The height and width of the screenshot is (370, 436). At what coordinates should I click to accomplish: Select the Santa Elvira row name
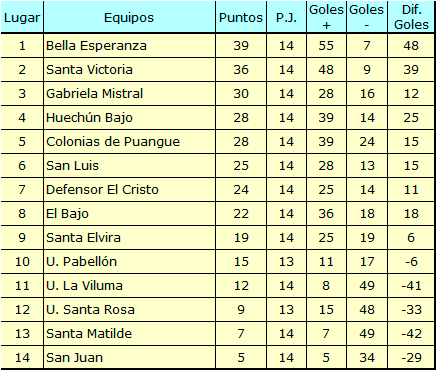pos(83,238)
